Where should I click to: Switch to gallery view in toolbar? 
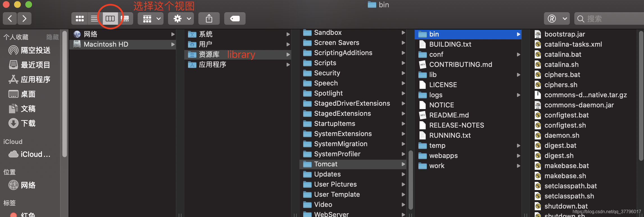coord(125,19)
